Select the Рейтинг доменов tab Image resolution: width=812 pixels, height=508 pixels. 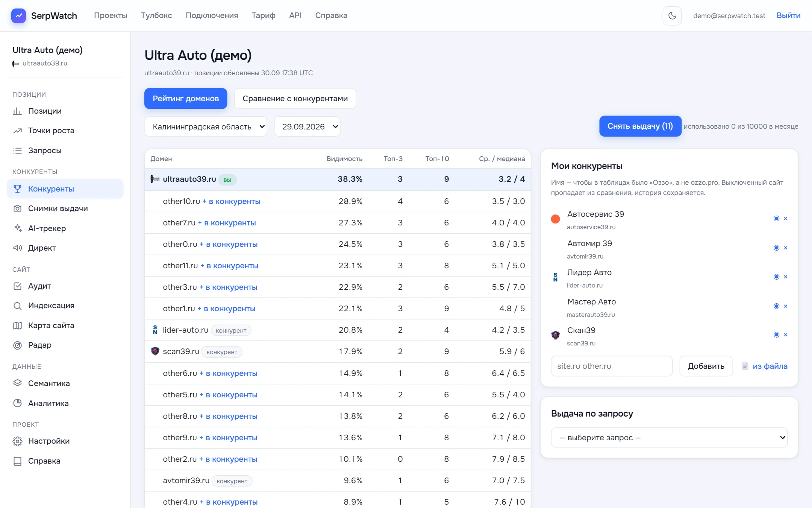click(186, 99)
